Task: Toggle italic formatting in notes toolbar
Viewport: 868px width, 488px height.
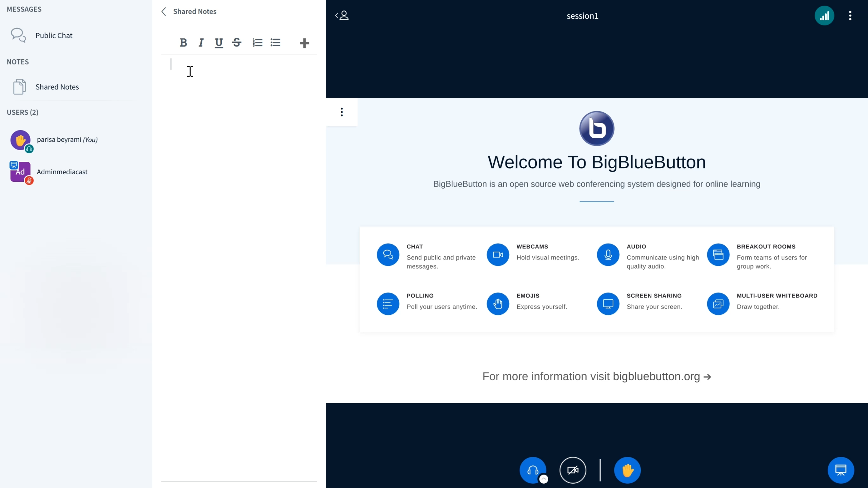Action: click(x=201, y=43)
